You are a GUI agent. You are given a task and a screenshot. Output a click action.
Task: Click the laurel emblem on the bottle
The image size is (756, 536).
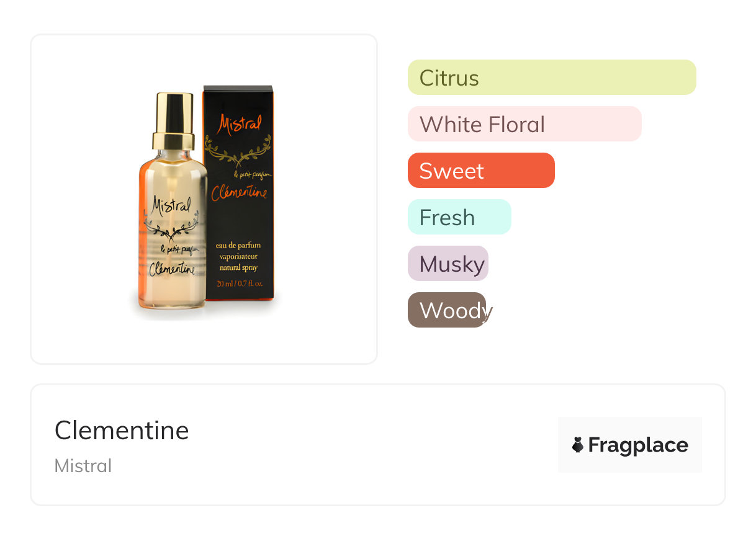[x=172, y=230]
